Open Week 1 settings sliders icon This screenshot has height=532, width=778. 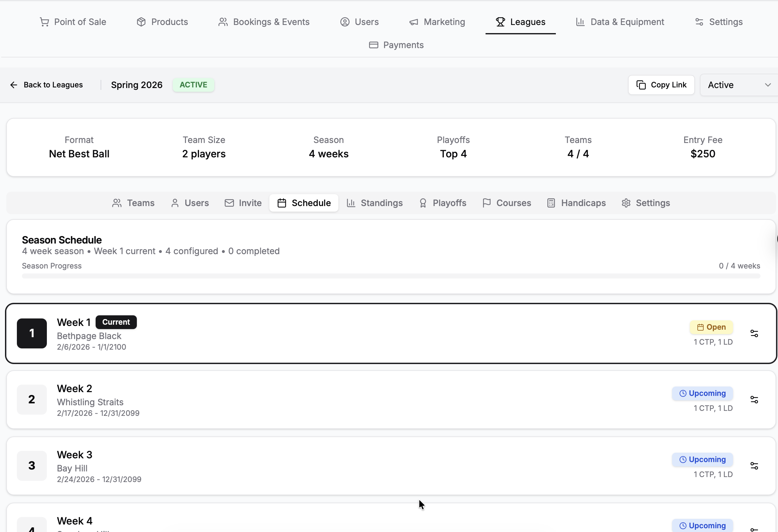click(x=754, y=333)
